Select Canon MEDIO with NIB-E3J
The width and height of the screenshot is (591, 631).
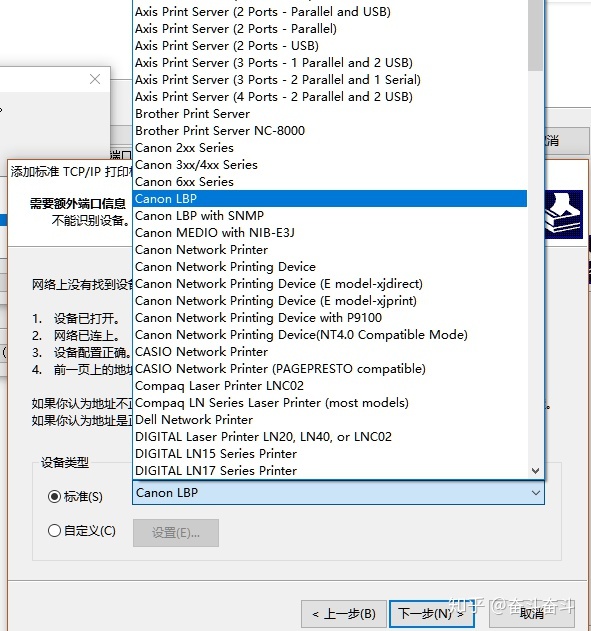click(x=330, y=233)
